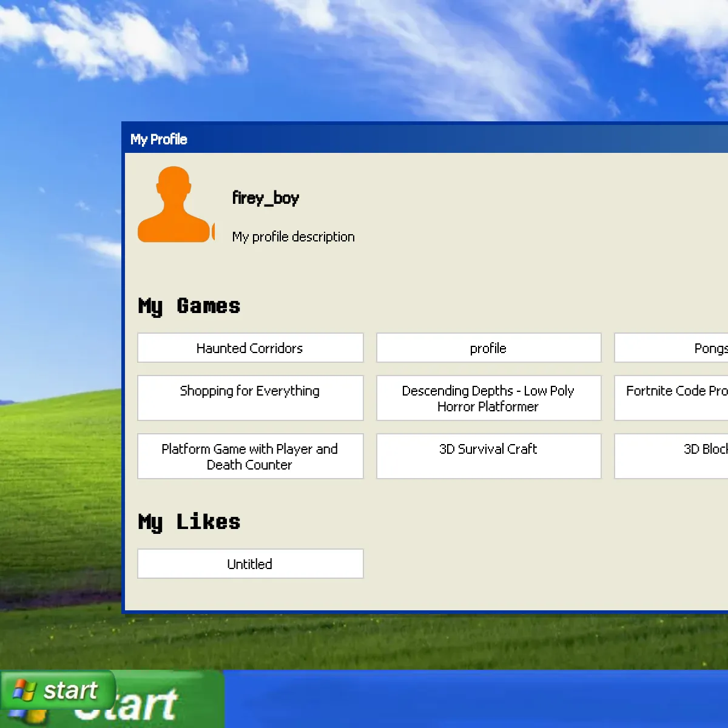728x728 pixels.
Task: Click the My Likes heading
Action: [x=189, y=522]
